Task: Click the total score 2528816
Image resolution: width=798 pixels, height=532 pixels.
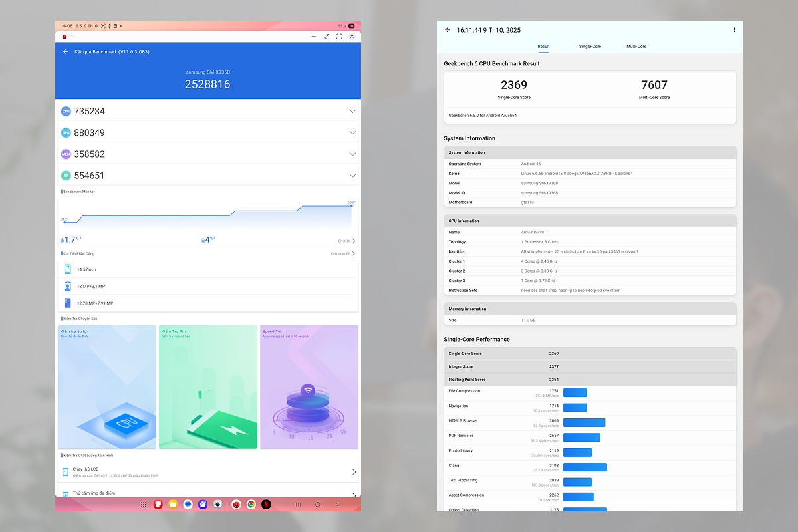Action: [207, 84]
